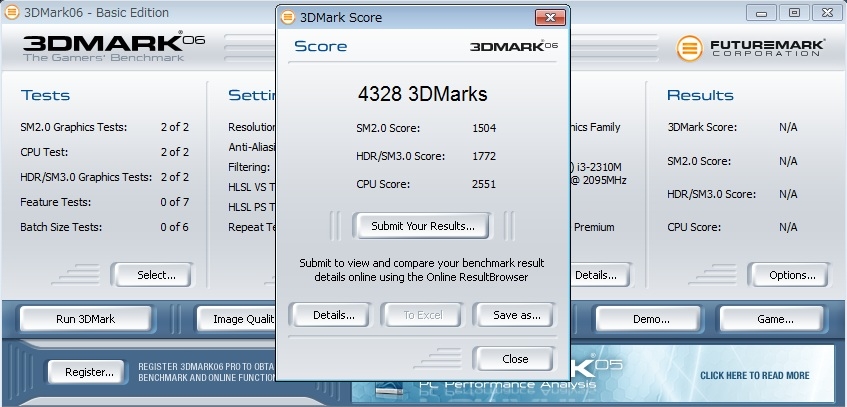Click '3DMark Score:' N/A row in Results
847x407 pixels.
click(732, 128)
